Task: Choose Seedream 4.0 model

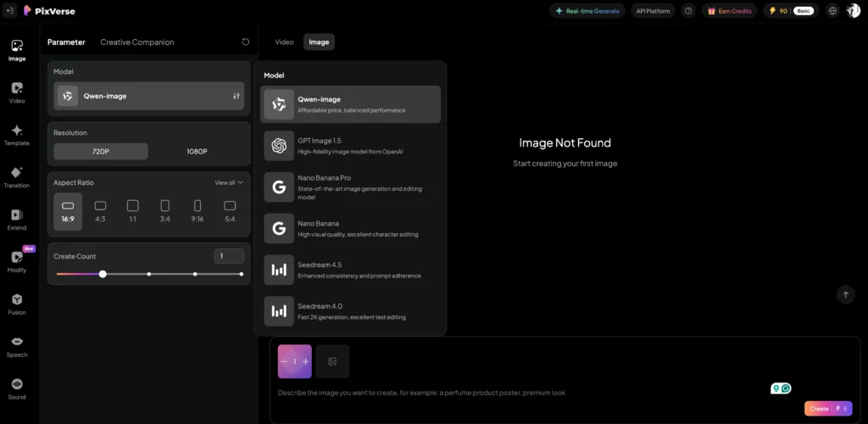Action: point(350,311)
